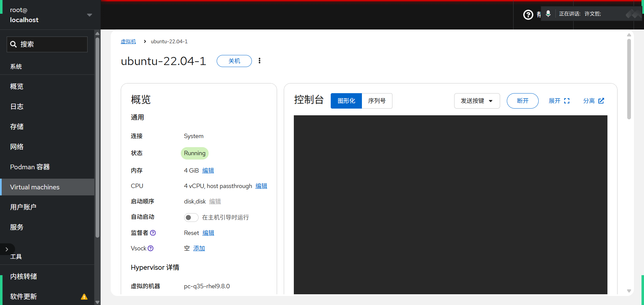This screenshot has height=305, width=644.
Task: Click the 监督者 help info icon
Action: coord(153,233)
